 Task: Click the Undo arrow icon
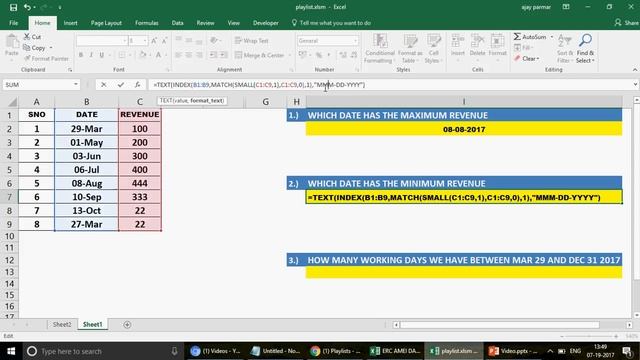click(27, 7)
